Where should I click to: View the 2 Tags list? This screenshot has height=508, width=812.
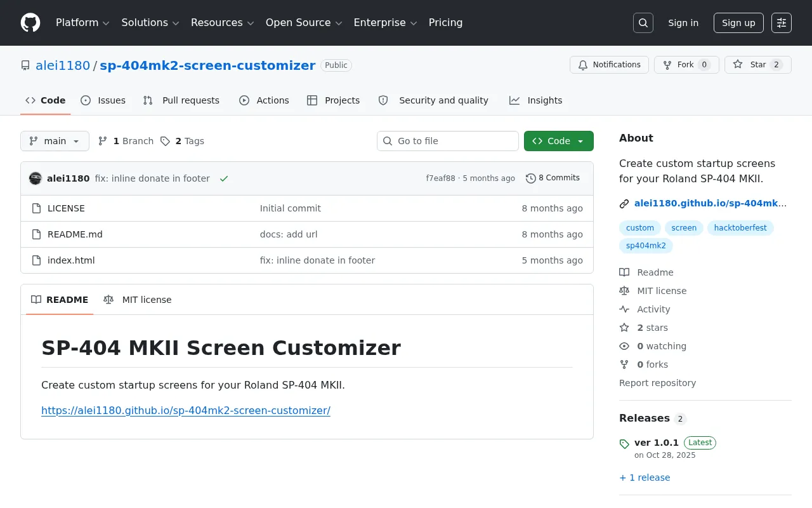click(x=182, y=141)
